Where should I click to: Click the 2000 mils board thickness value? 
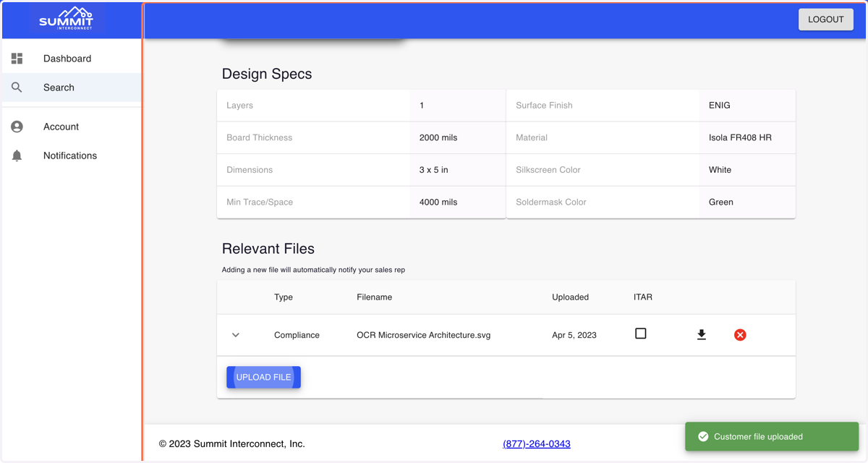(438, 137)
